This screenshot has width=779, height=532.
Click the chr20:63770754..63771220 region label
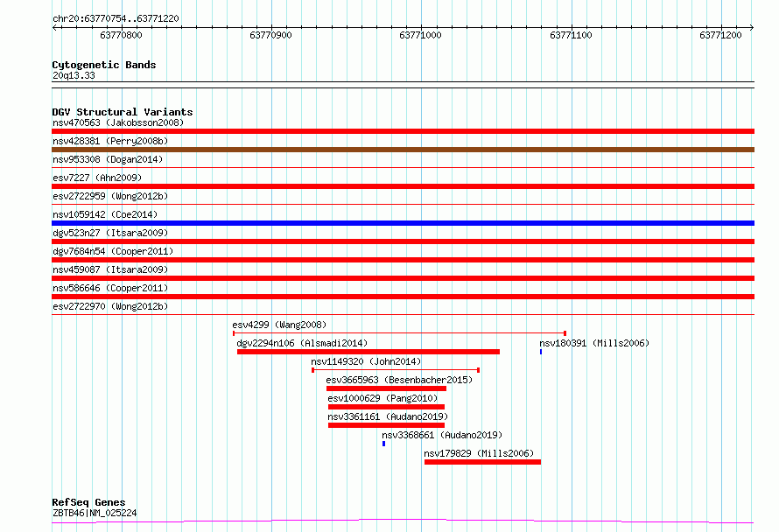click(116, 18)
